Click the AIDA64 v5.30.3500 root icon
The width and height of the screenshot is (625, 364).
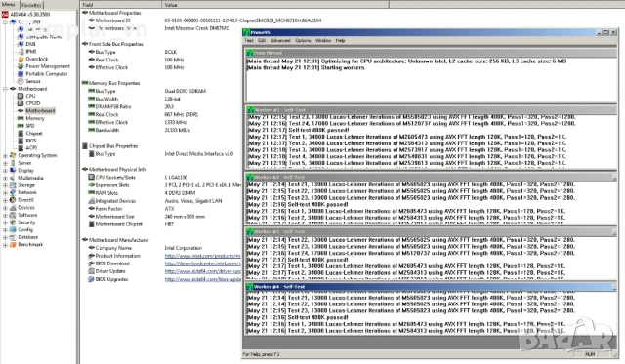coord(5,15)
